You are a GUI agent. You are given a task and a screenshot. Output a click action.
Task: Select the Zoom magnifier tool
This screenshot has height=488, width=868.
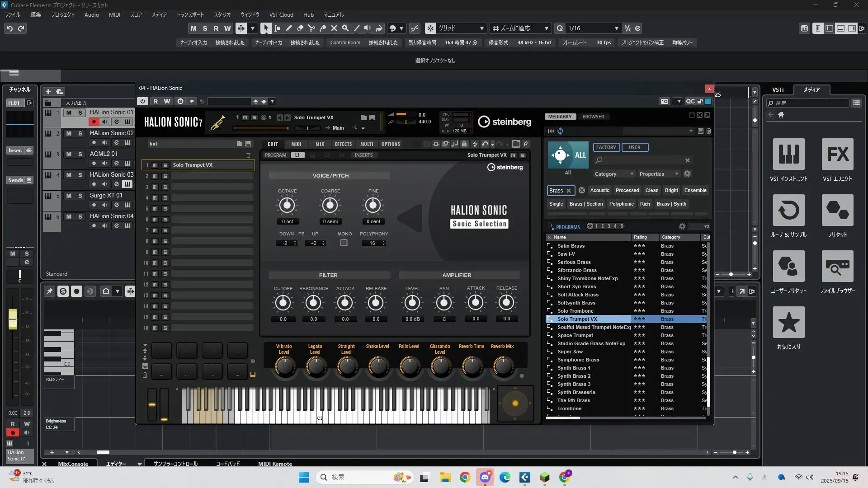tap(345, 28)
